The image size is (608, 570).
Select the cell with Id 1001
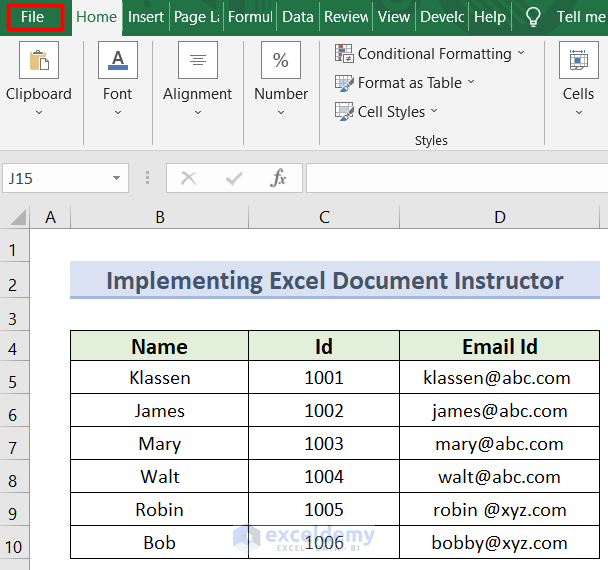324,377
